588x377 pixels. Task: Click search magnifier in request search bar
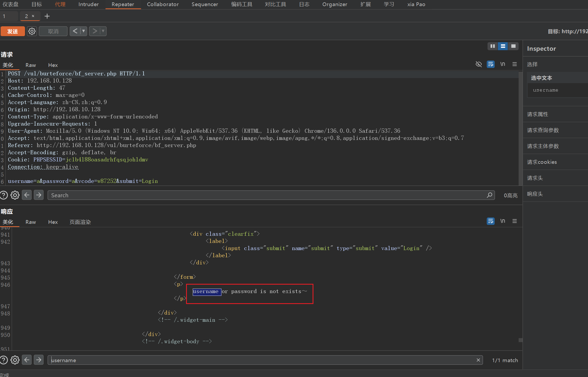(489, 195)
